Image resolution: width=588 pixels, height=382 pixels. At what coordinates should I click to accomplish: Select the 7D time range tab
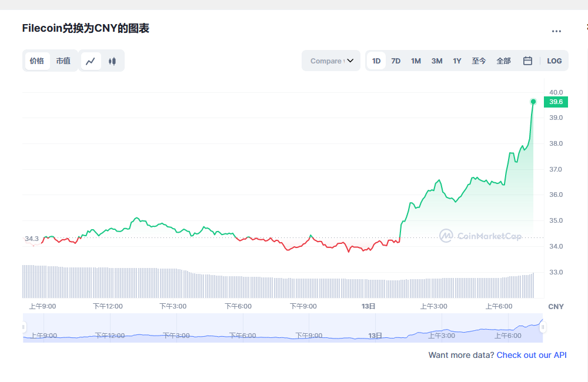tap(396, 61)
